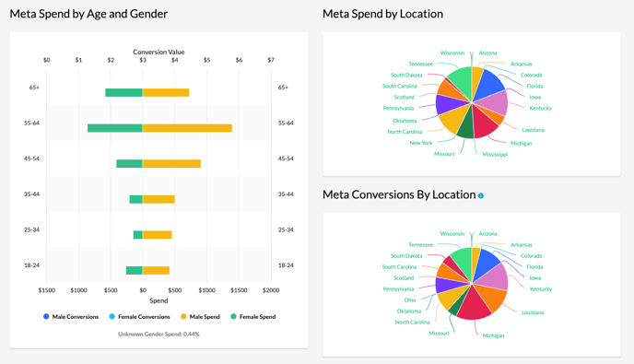Click the Meta Spend by Age and Gender heading
The height and width of the screenshot is (364, 634).
[88, 14]
